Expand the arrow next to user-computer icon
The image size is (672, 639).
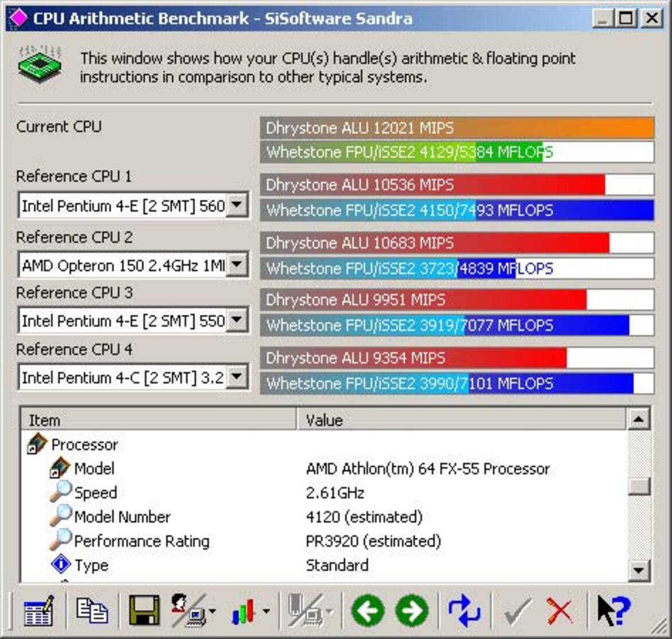[x=213, y=611]
